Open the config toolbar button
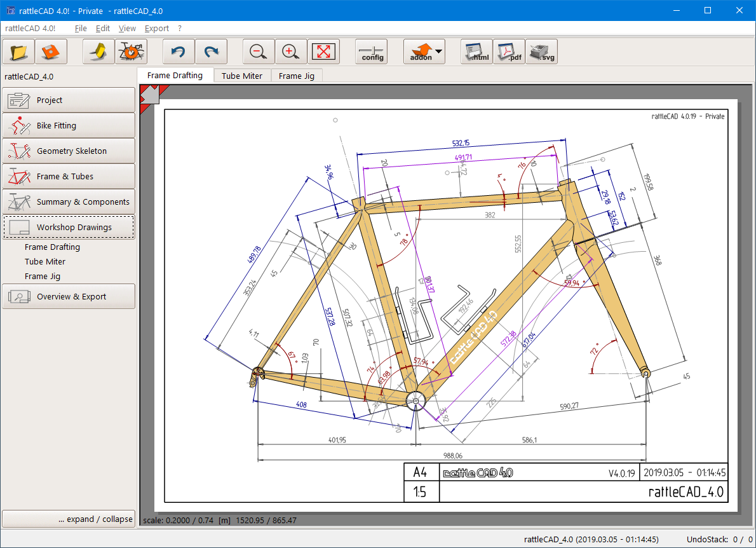 (x=372, y=51)
